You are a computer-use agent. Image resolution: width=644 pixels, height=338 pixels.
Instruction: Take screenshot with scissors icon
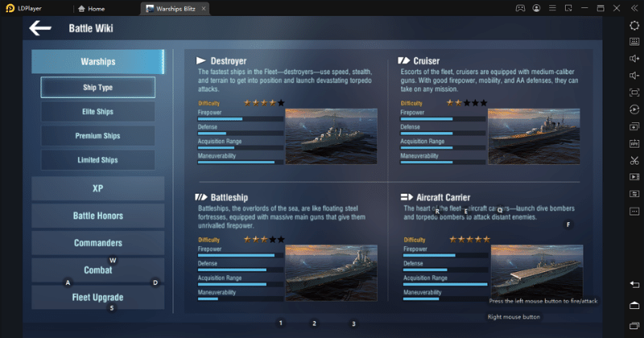point(634,160)
